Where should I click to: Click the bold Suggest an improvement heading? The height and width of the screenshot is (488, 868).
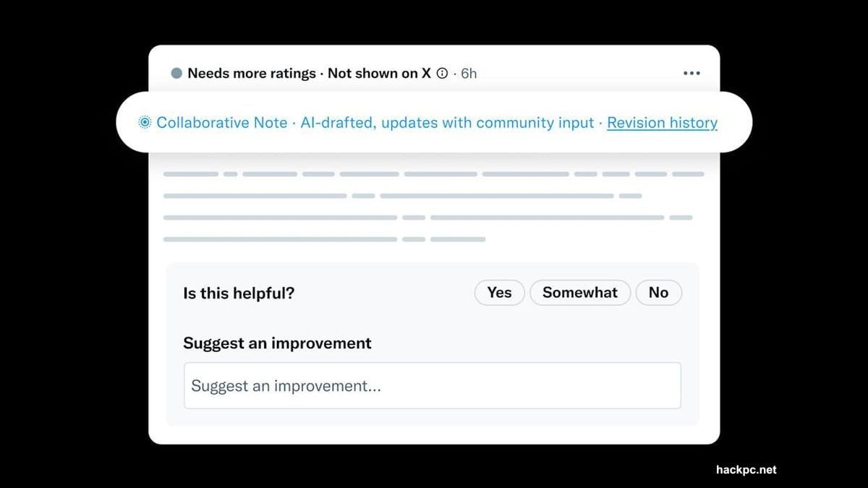[277, 343]
